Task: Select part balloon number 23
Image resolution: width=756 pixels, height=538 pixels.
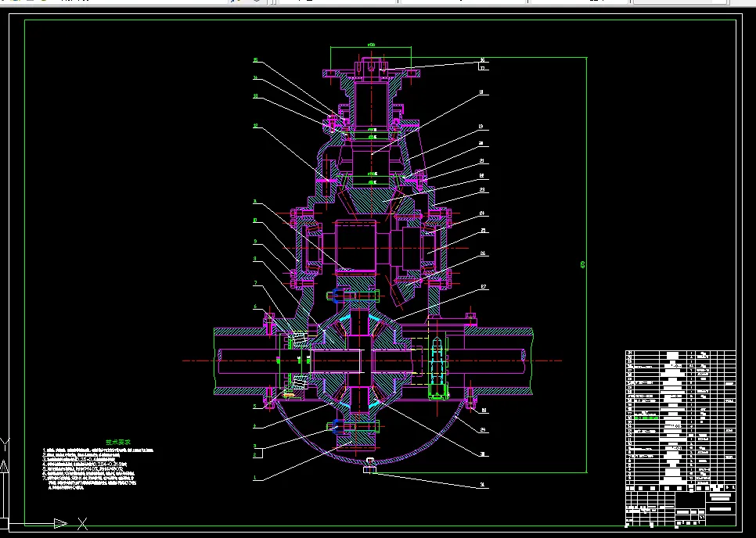Action: pyautogui.click(x=482, y=190)
